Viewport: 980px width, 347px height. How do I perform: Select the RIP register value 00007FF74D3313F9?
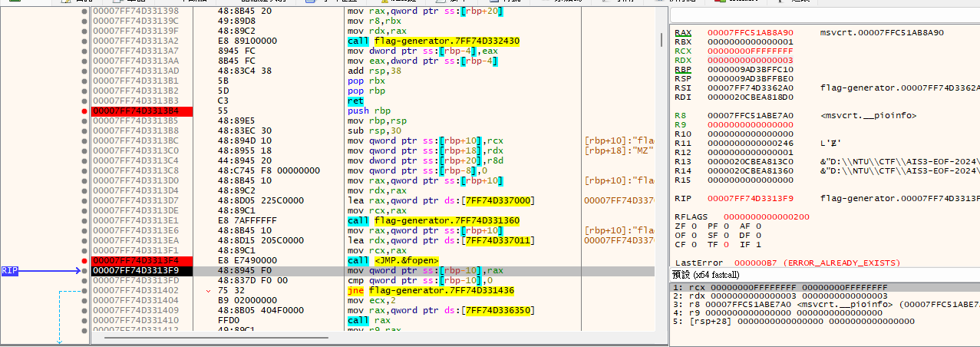(751, 198)
